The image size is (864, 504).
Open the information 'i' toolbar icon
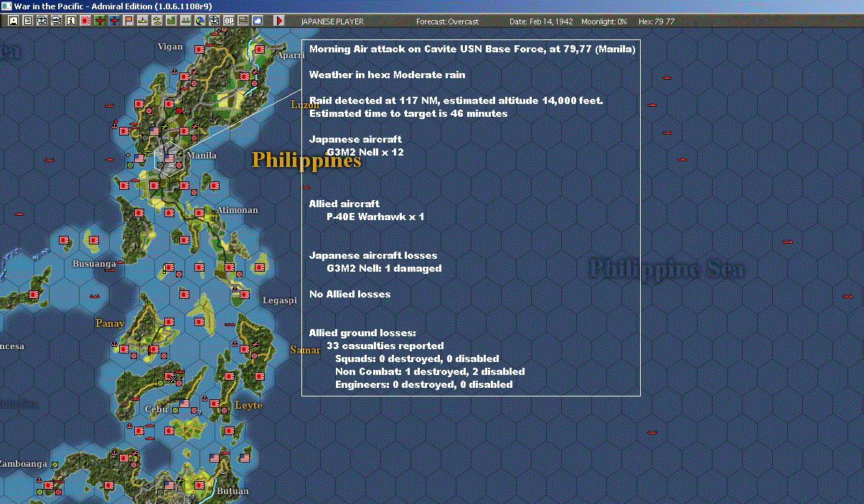tap(70, 21)
